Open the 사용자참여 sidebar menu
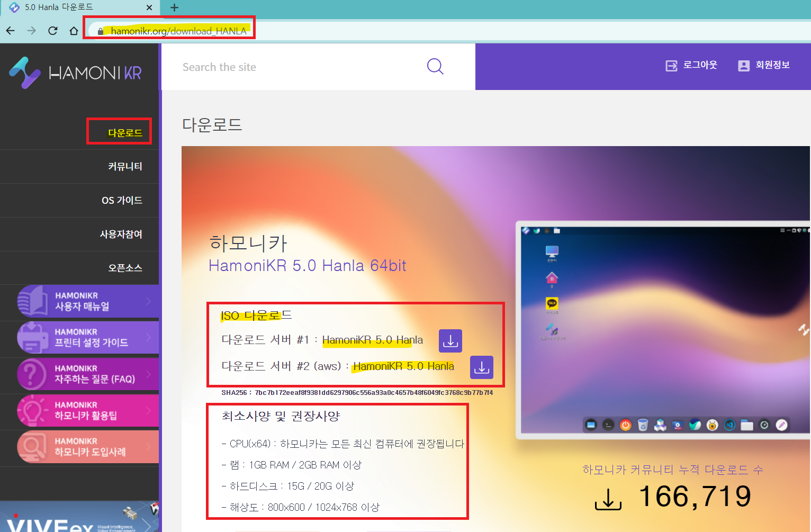Image resolution: width=811 pixels, height=532 pixels. (x=121, y=234)
